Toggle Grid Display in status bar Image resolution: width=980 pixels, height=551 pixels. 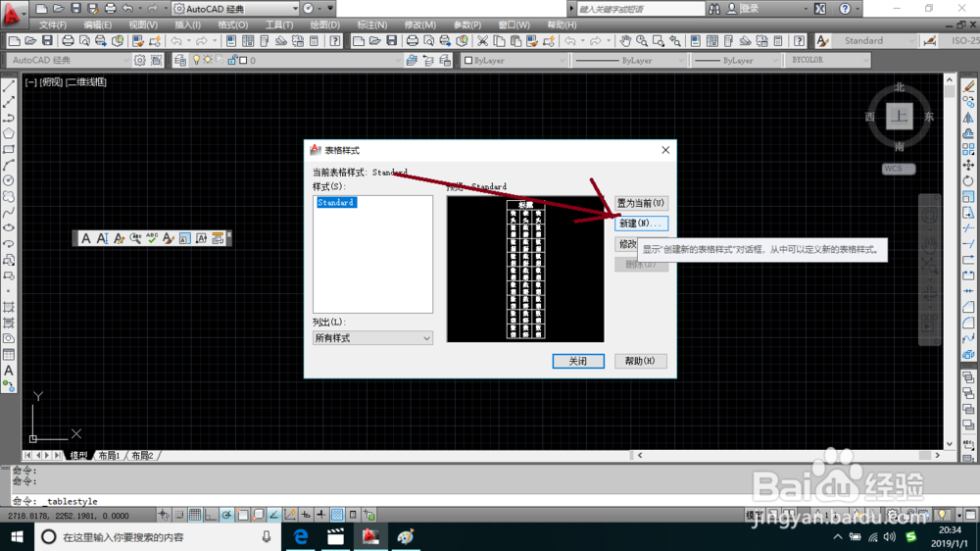(195, 515)
